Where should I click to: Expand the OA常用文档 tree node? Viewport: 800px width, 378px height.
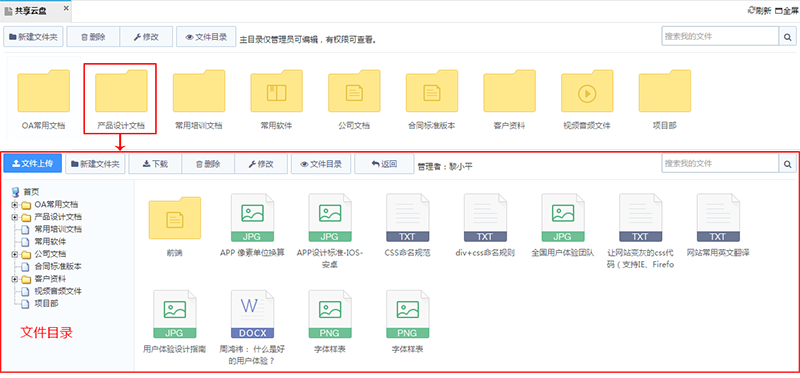point(15,205)
